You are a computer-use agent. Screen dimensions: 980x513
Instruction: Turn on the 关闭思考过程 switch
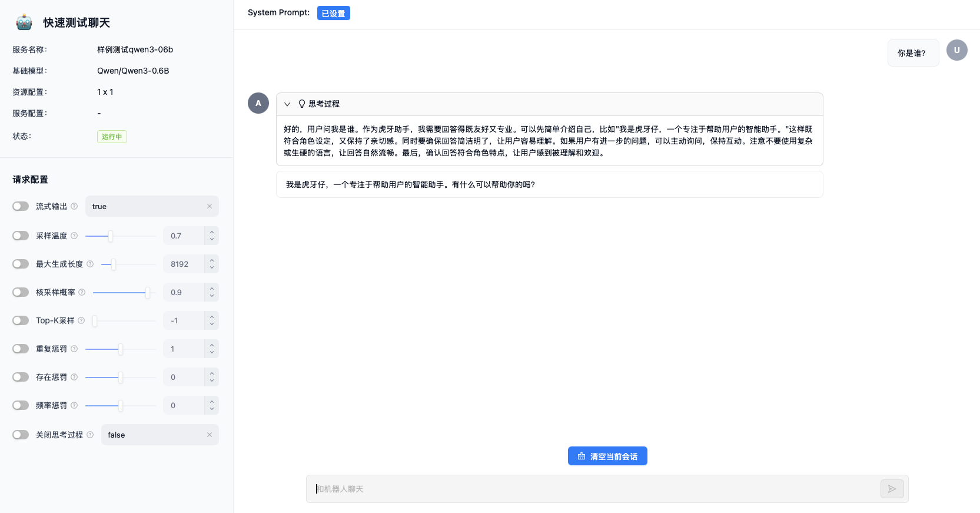(21, 435)
